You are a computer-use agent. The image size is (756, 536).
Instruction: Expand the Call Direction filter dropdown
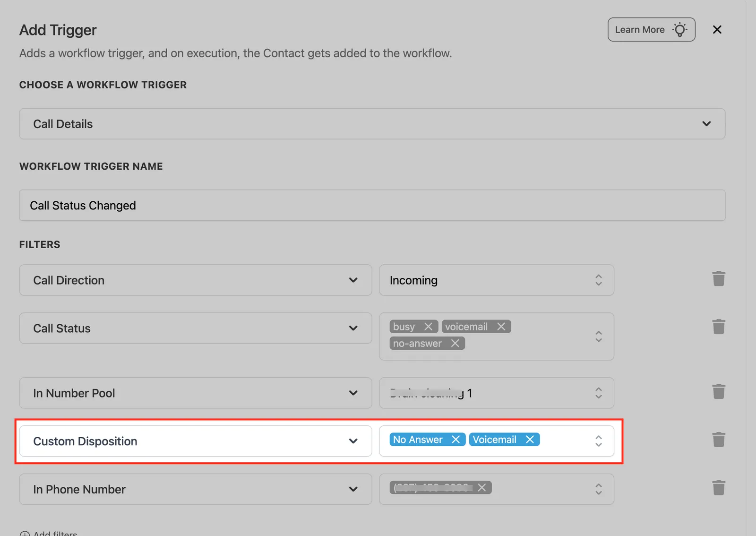coord(196,280)
